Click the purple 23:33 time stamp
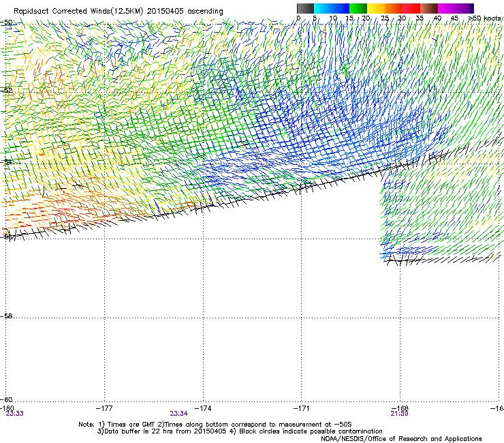Screen dimensions: 504x443 click(15, 414)
